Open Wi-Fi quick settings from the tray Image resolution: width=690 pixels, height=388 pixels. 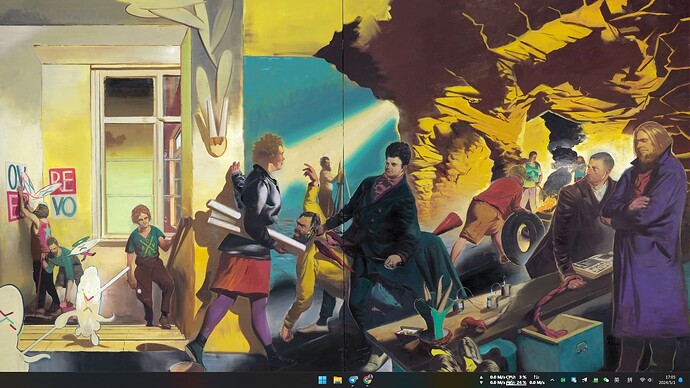(x=642, y=380)
